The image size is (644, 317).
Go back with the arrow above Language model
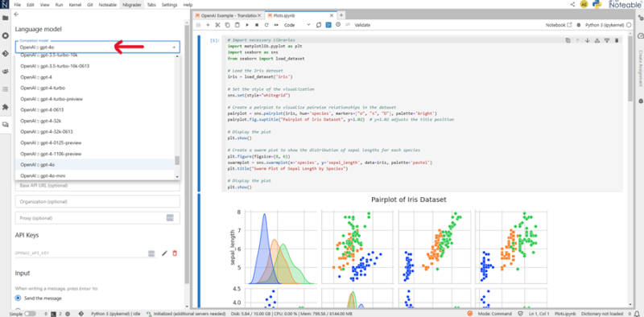[16, 14]
